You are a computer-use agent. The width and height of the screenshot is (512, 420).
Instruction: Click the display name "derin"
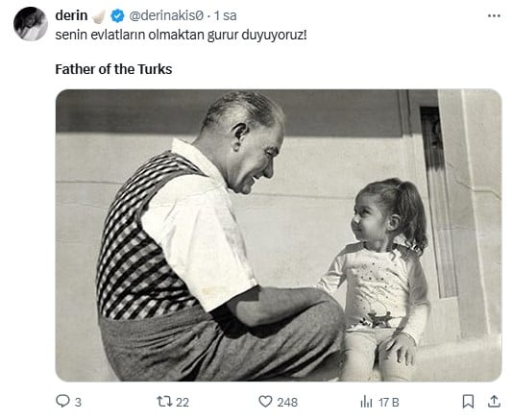pyautogui.click(x=71, y=15)
